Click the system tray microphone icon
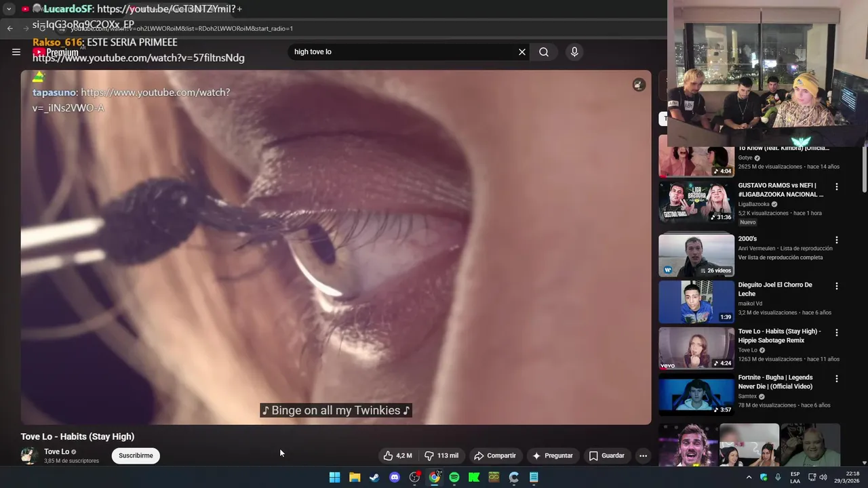868x488 pixels. 778,477
